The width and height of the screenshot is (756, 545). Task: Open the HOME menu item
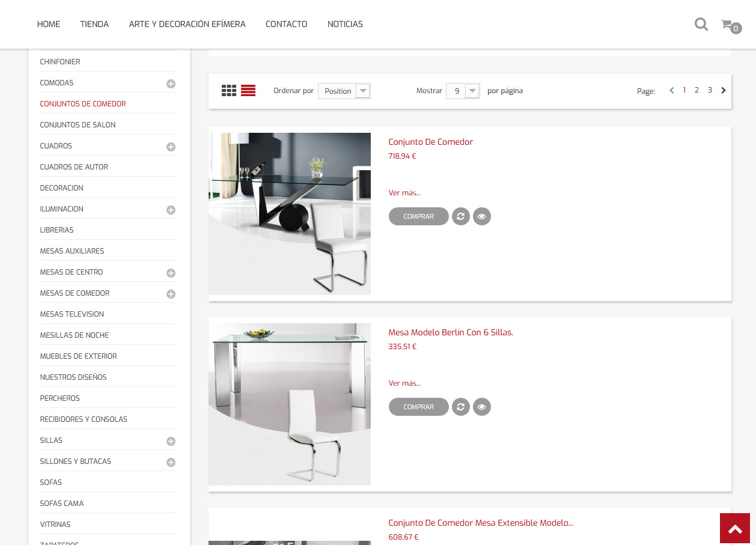(49, 24)
